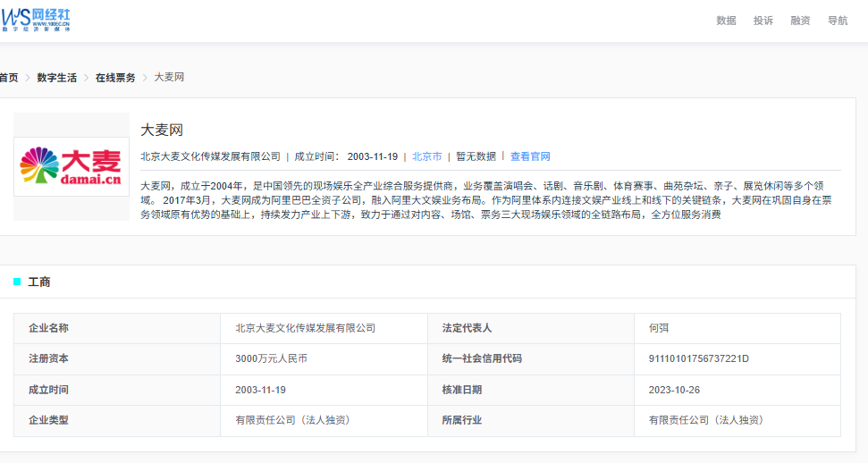Go to 首页 in breadcrumb

click(9, 78)
